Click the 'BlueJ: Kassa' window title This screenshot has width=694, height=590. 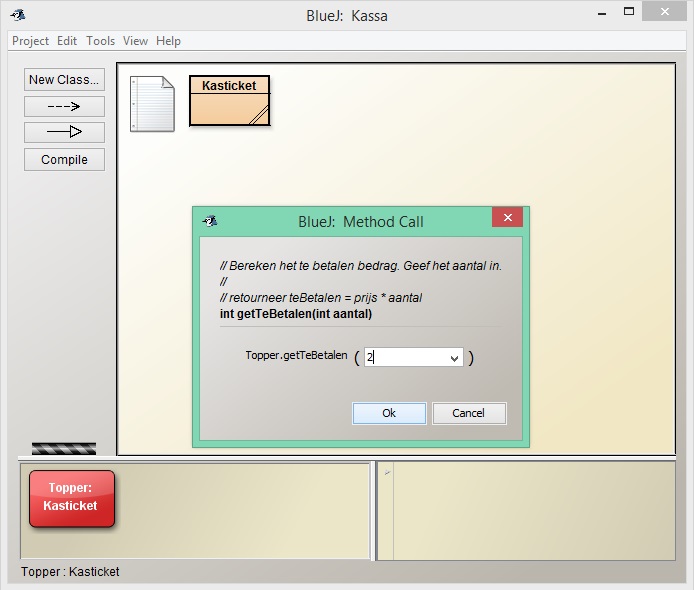347,16
